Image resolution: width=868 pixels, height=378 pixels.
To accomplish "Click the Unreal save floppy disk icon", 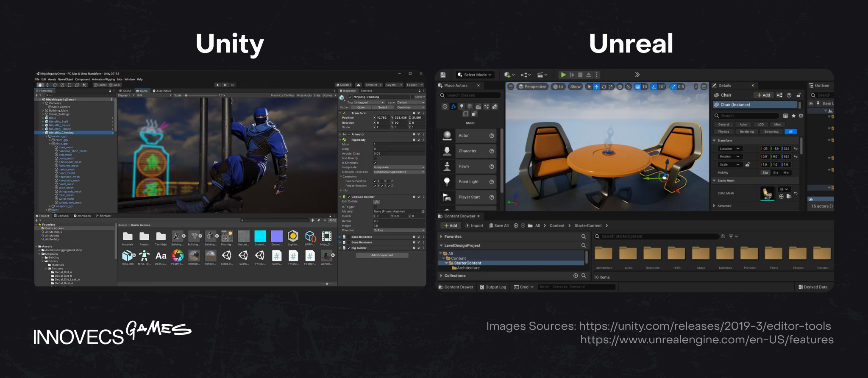I will click(443, 75).
